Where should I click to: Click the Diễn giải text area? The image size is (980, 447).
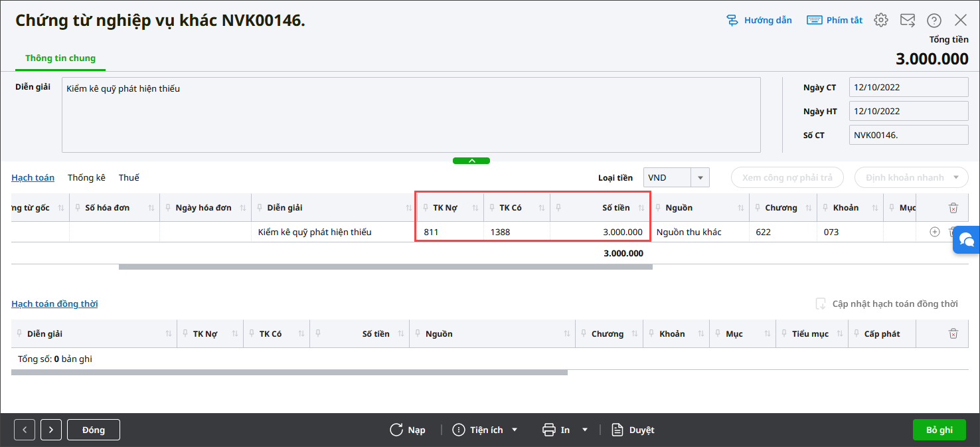pos(411,115)
